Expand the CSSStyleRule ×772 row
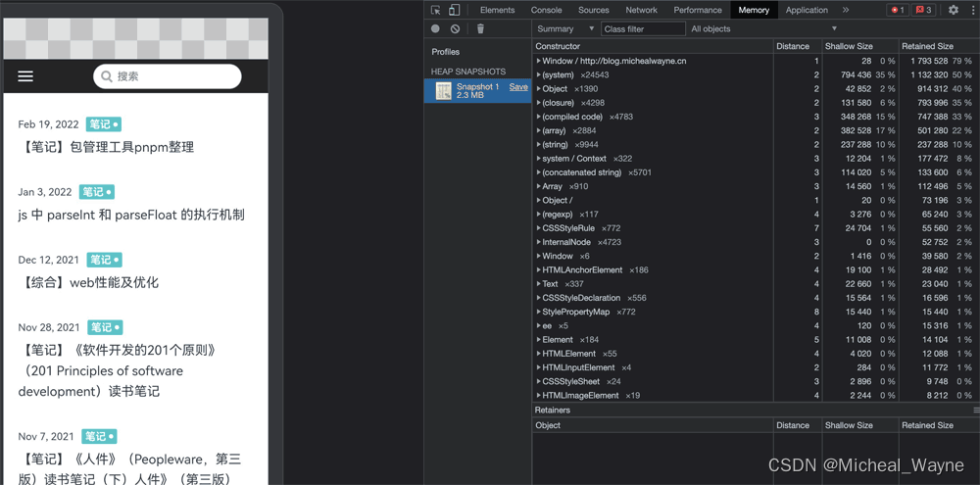This screenshot has width=980, height=485. tap(539, 228)
